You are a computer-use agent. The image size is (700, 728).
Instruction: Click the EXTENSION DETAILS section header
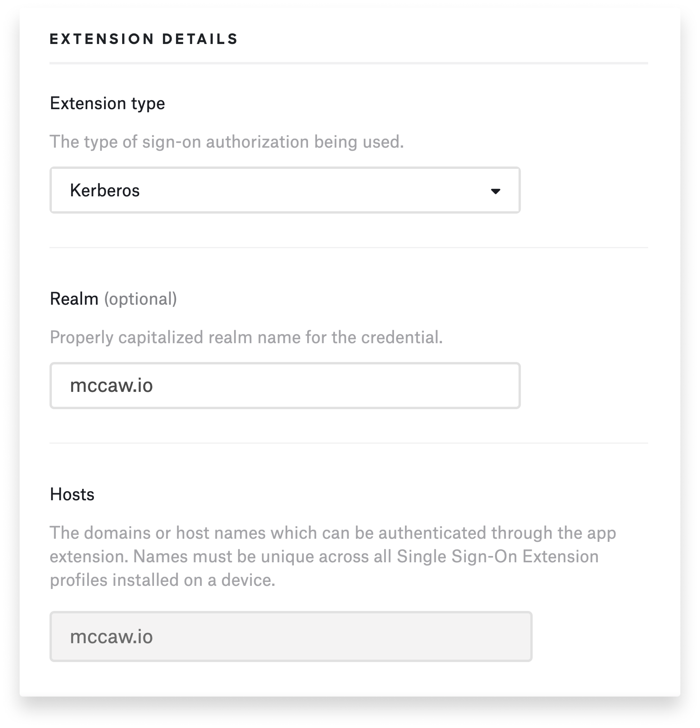tap(143, 38)
